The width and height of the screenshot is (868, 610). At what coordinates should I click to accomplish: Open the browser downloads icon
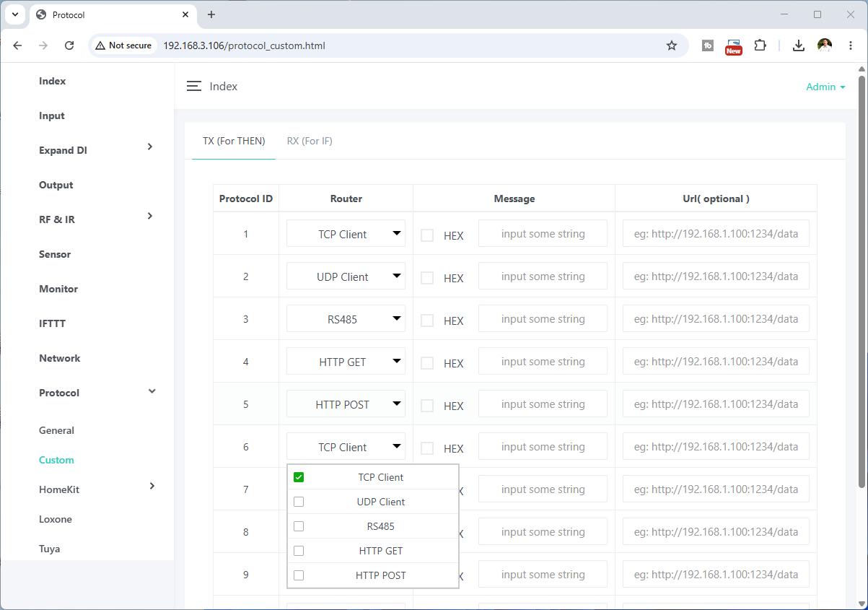(x=798, y=45)
